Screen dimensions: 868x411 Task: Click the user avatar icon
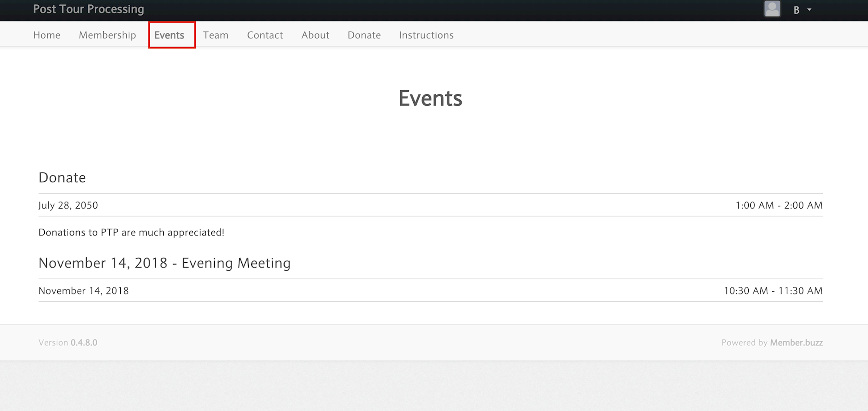(x=772, y=9)
